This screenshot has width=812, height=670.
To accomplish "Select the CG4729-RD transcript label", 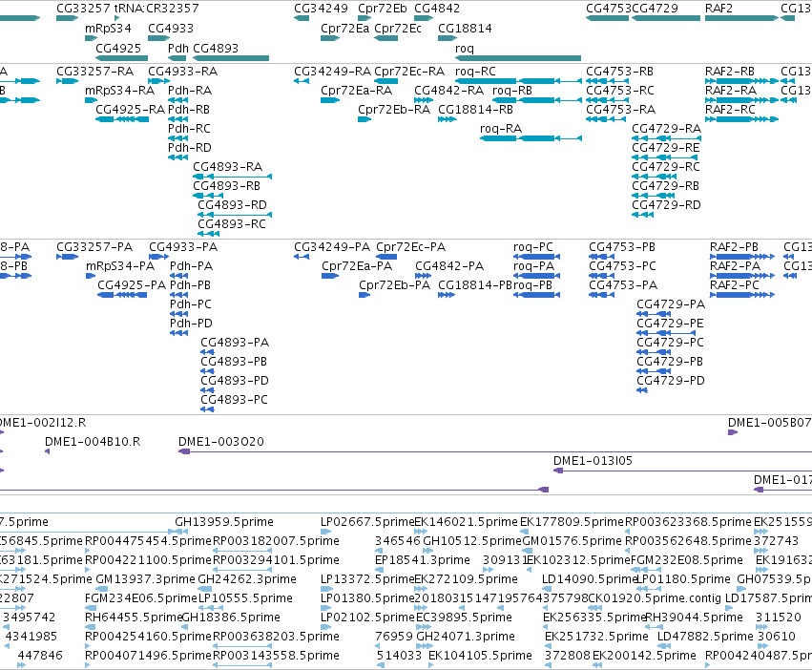I will pyautogui.click(x=666, y=205).
